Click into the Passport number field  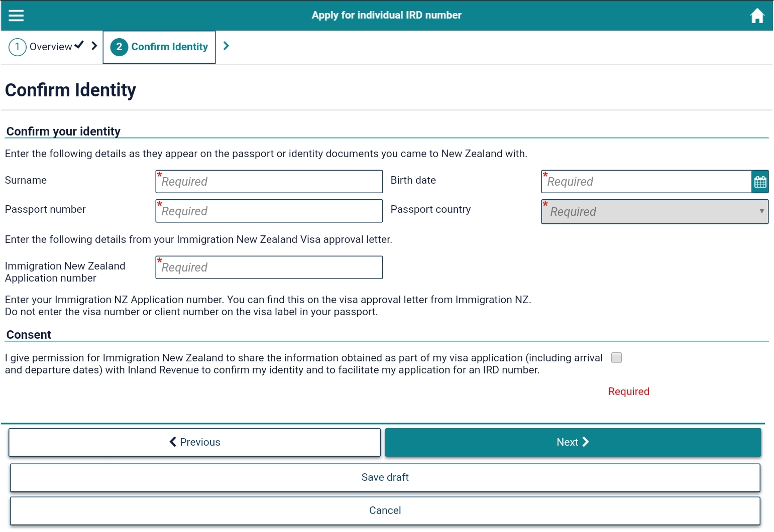(x=269, y=211)
